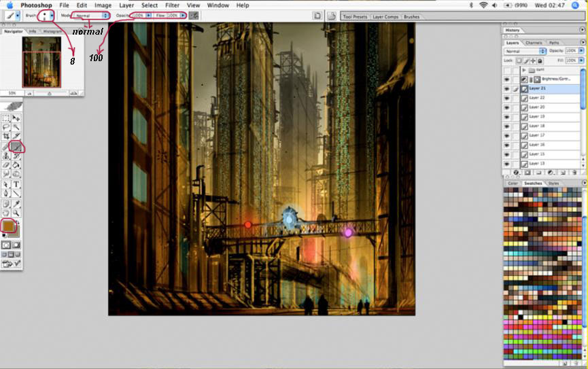Select the Path Selection tool
This screenshot has width=588, height=369.
(6, 185)
